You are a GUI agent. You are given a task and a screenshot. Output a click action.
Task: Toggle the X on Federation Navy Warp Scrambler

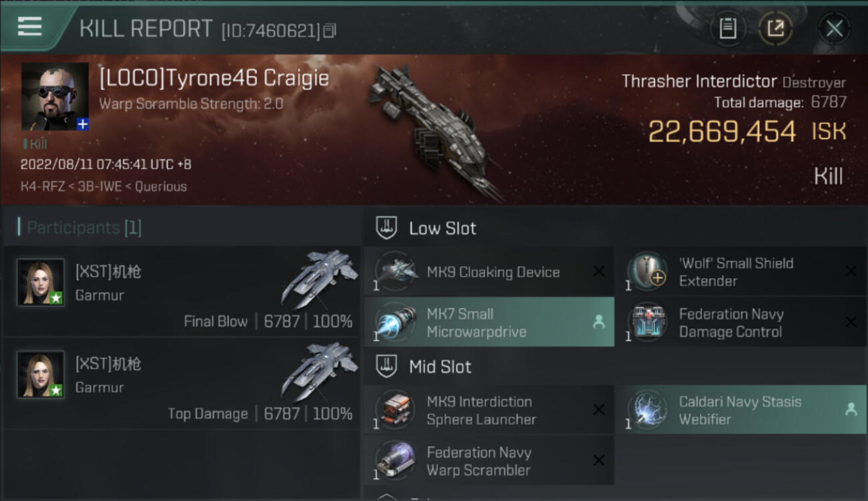point(599,460)
